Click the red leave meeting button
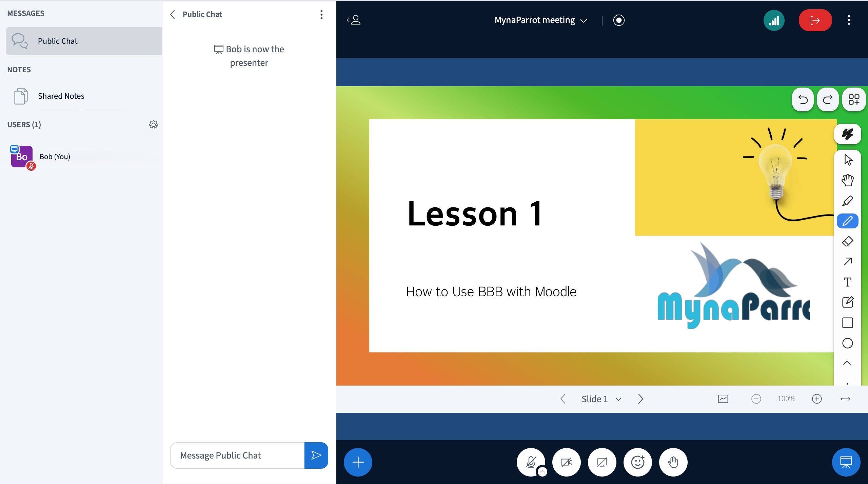 (x=815, y=20)
